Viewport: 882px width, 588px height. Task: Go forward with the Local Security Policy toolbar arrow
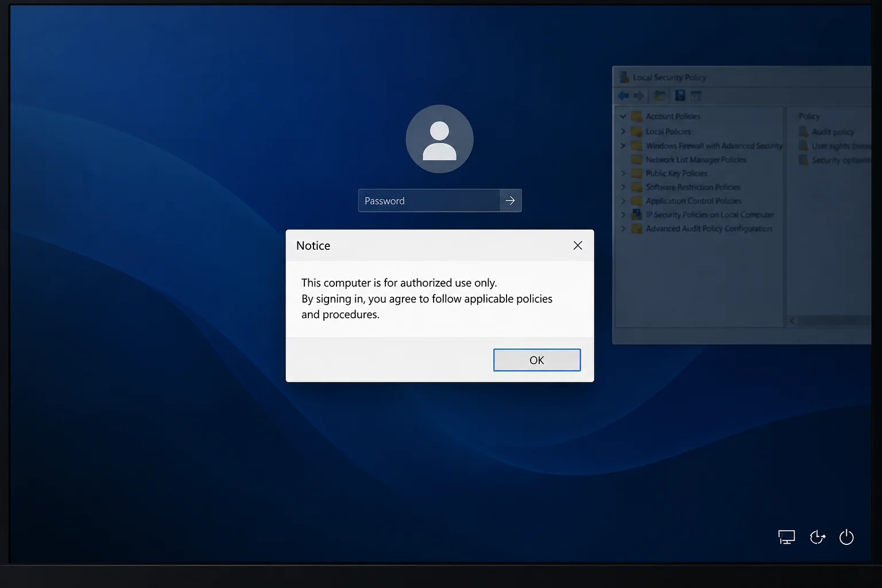point(639,96)
